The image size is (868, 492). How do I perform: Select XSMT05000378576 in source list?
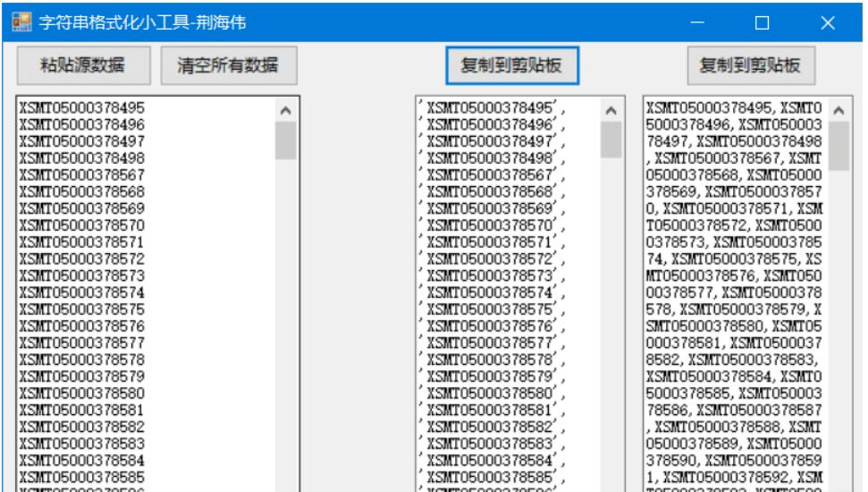[x=82, y=326]
